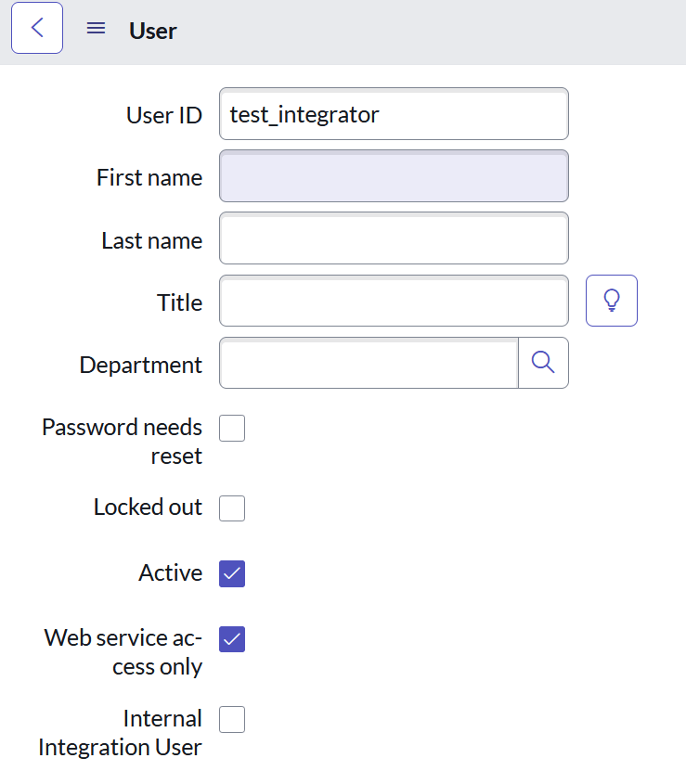Tick the Internal Integration User checkbox
Image resolution: width=686 pixels, height=784 pixels.
pos(232,720)
